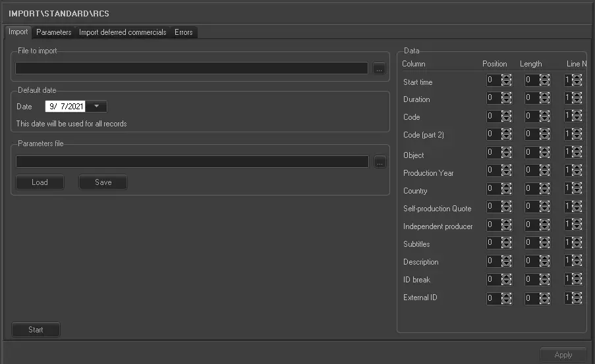Image resolution: width=595 pixels, height=364 pixels.
Task: Click browse button for Parameters file
Action: [379, 162]
